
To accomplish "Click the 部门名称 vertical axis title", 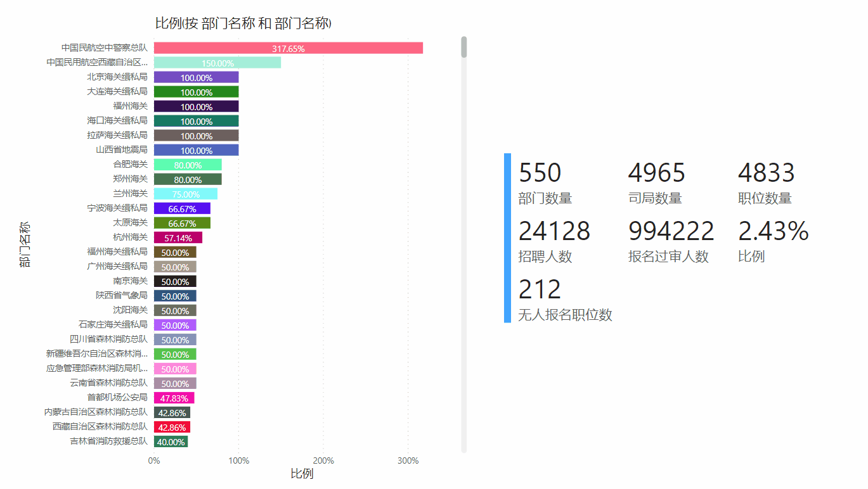I will 25,244.
